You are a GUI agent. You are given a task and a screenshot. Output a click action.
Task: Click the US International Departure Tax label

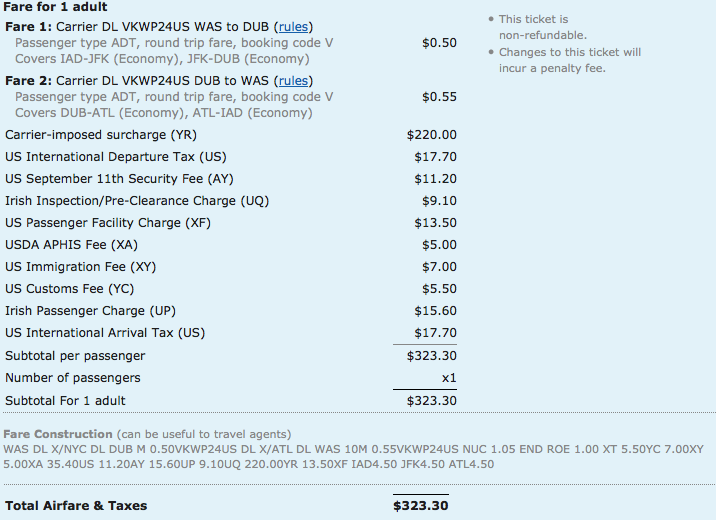[x=116, y=157]
